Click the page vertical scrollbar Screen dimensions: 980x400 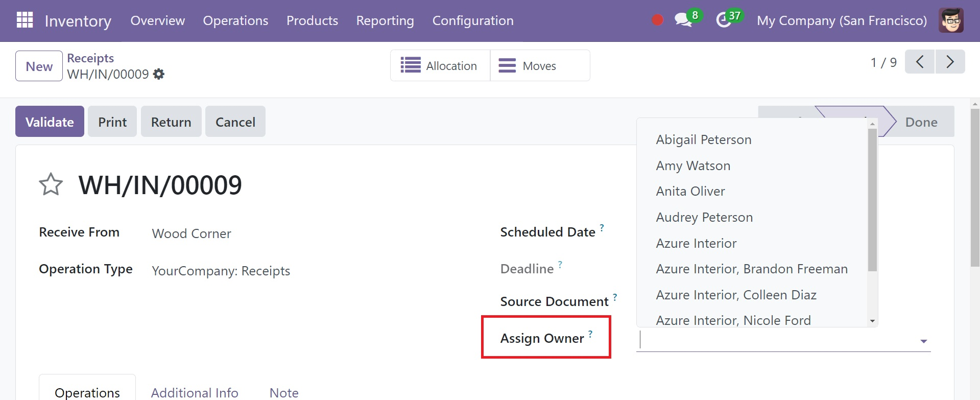(x=975, y=187)
